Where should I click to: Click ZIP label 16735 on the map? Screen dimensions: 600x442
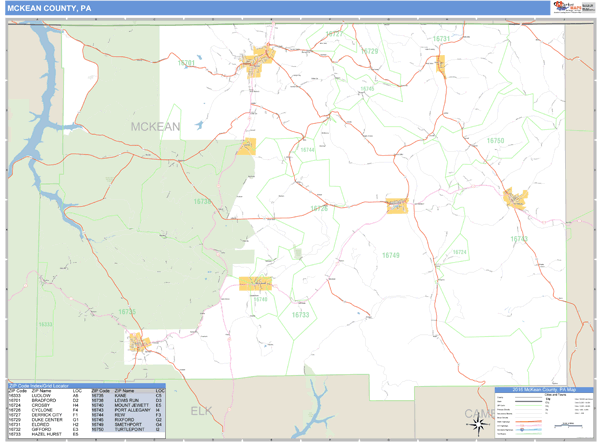(127, 312)
